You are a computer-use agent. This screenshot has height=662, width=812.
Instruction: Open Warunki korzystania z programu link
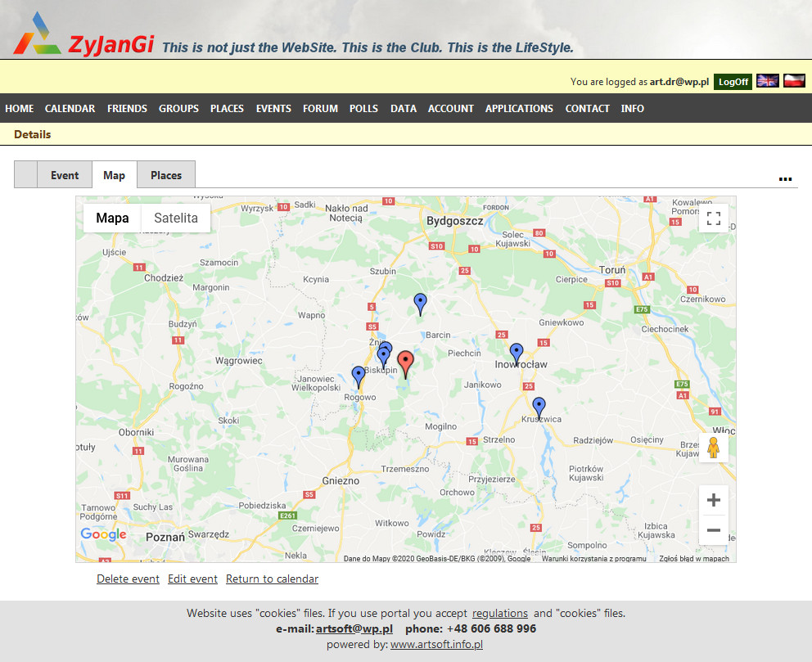(594, 558)
